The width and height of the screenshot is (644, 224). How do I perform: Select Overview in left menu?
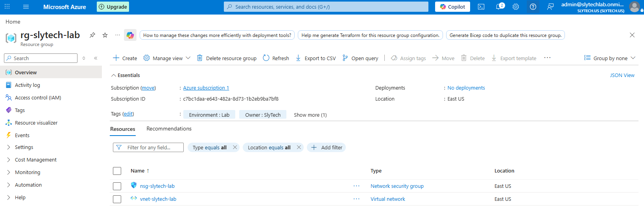[x=51, y=72]
